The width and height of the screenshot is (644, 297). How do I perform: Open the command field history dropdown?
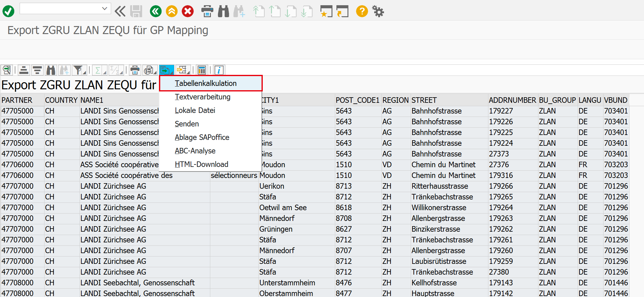pyautogui.click(x=104, y=8)
